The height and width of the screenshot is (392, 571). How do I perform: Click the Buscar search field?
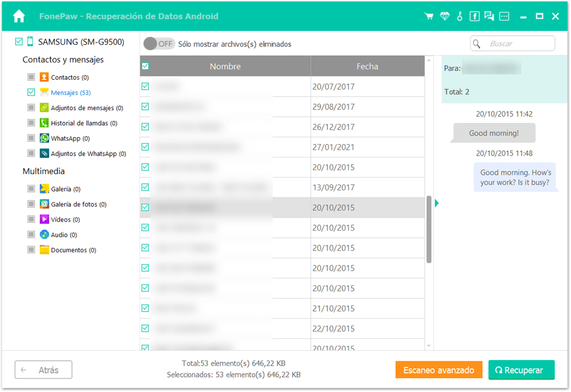pyautogui.click(x=513, y=44)
